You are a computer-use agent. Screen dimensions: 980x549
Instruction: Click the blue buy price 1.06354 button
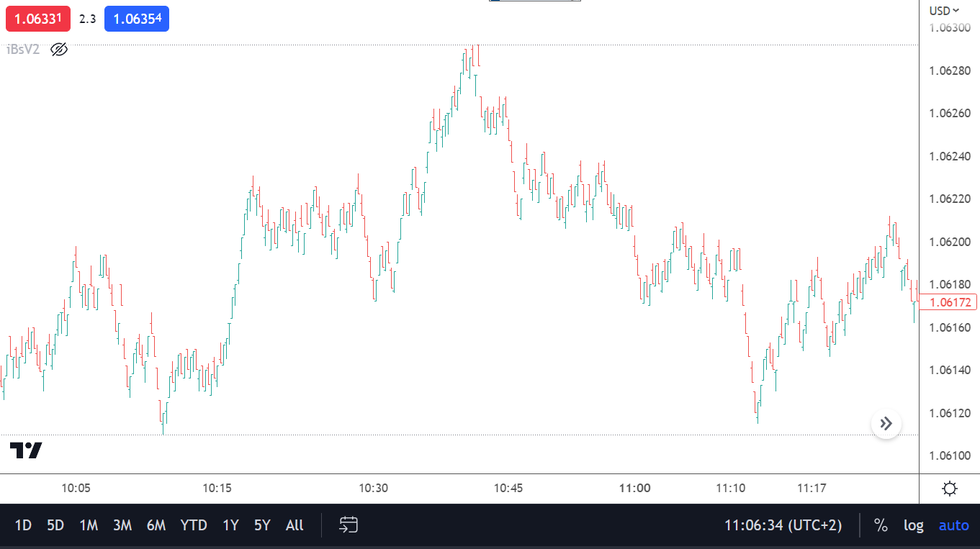pos(137,19)
